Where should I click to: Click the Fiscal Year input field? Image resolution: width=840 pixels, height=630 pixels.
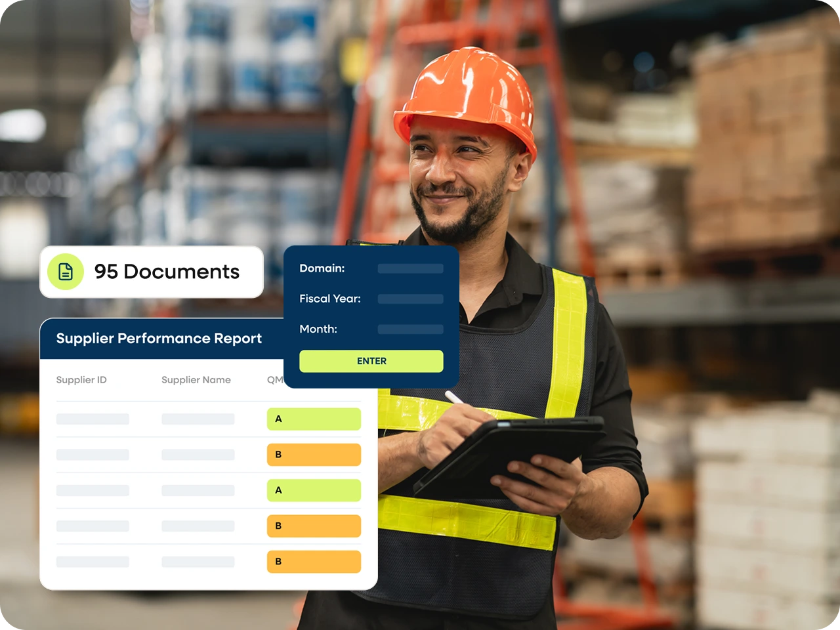411,299
